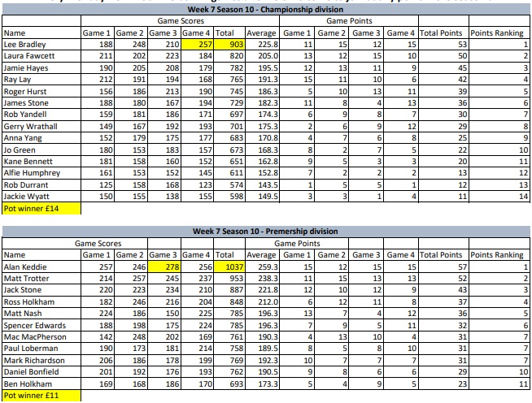The height and width of the screenshot is (403, 532).
Task: Click Jackie Wyatt's total 598
Action: 229,197
